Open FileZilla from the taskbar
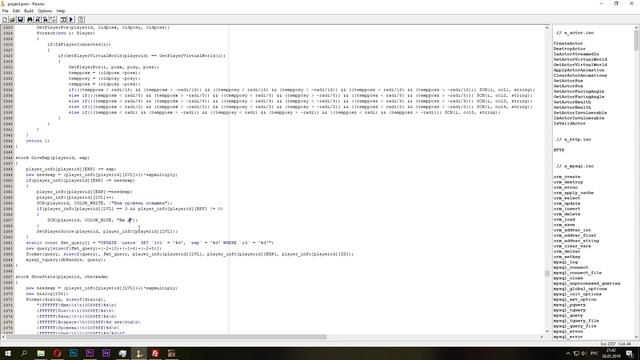 [155, 353]
